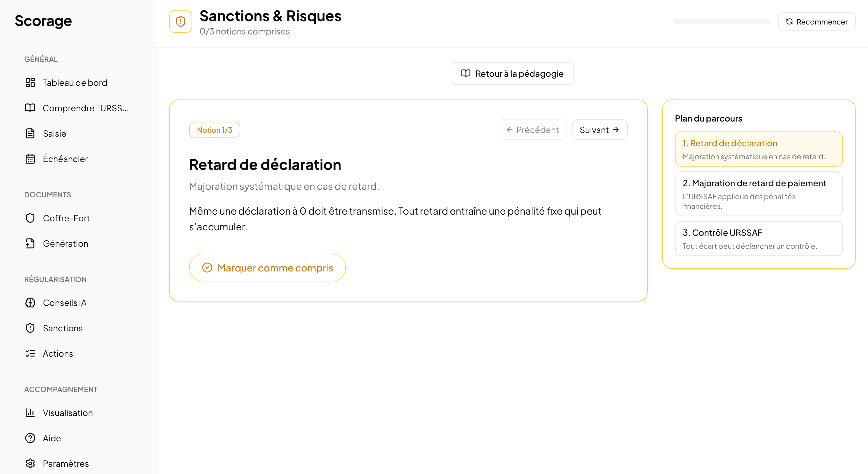Viewport: 868px width, 474px height.
Task: Click the Génération add-document icon
Action: [30, 243]
